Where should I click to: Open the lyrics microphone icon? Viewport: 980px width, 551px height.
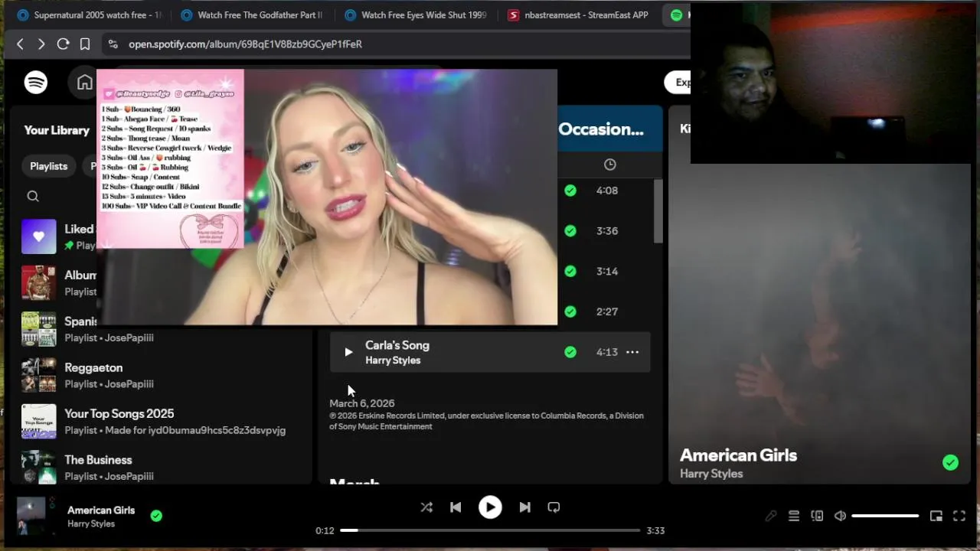pos(771,516)
